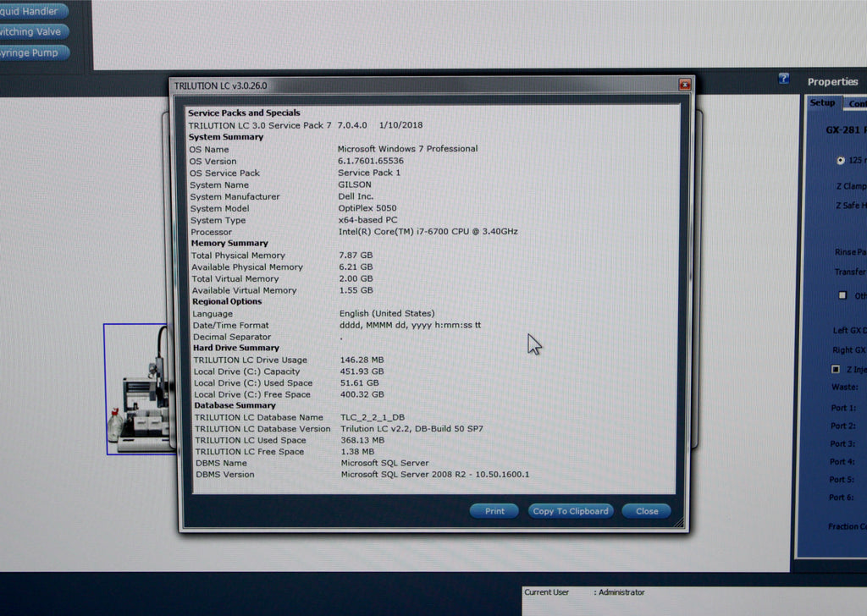Click the Properties panel title
Viewport: 867px width, 616px height.
pos(832,82)
